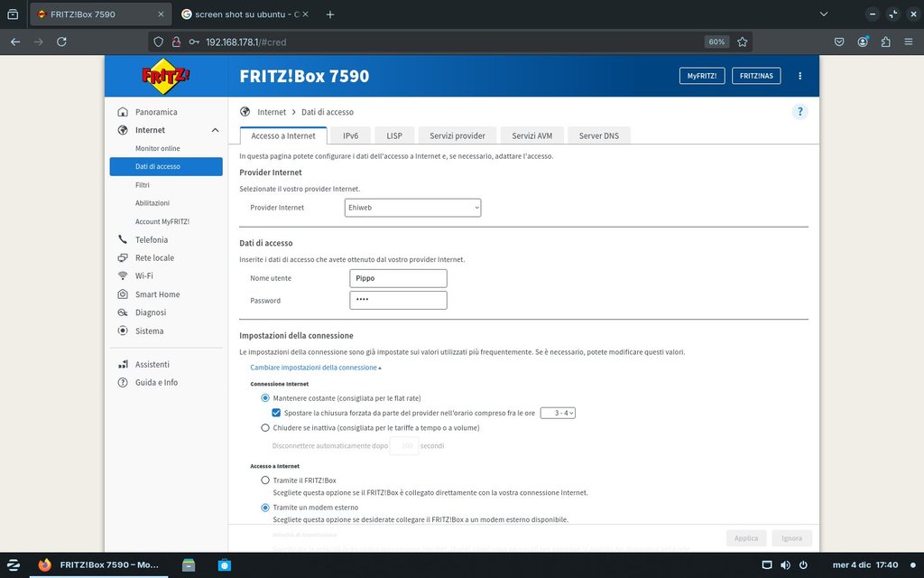Image resolution: width=924 pixels, height=578 pixels.
Task: Open a new browser tab
Action: 330,14
